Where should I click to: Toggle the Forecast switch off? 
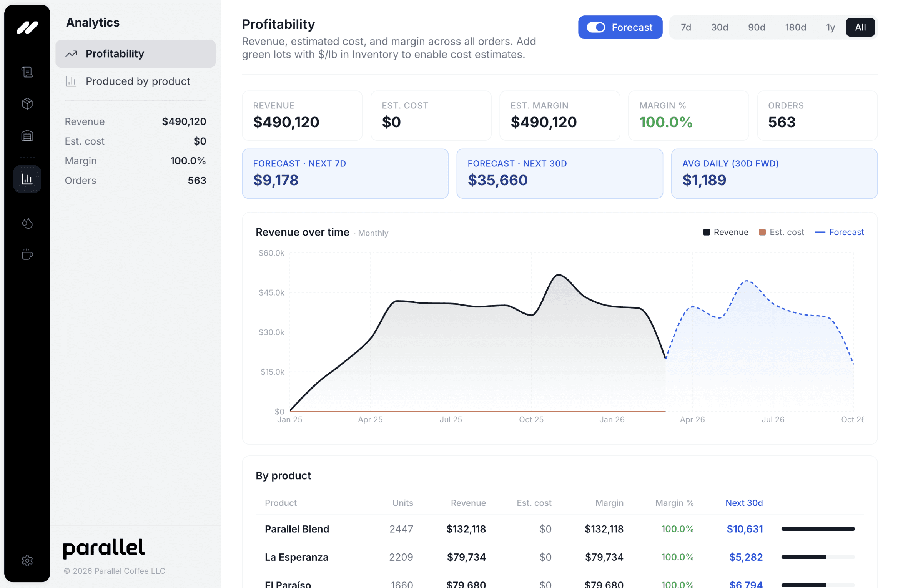(x=596, y=27)
